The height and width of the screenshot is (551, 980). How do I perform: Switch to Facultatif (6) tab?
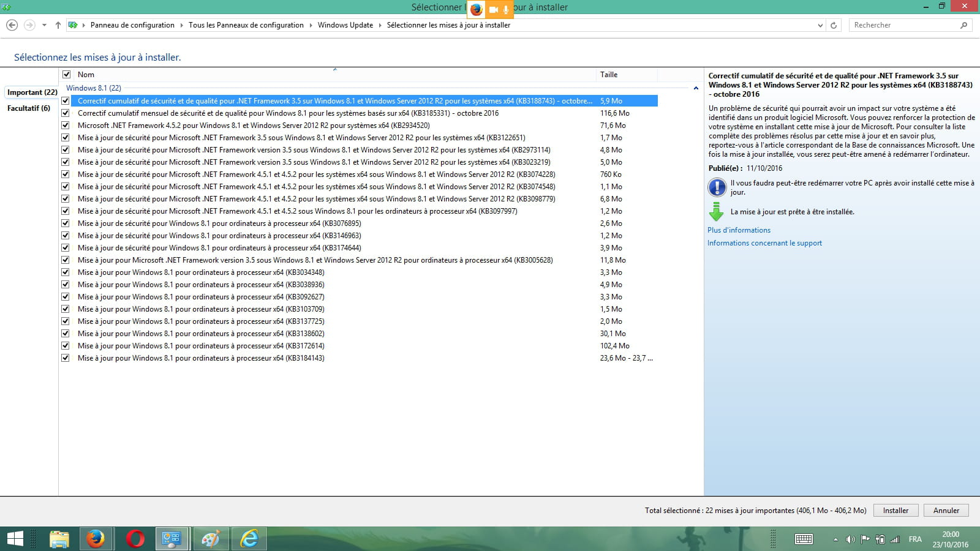pyautogui.click(x=29, y=108)
